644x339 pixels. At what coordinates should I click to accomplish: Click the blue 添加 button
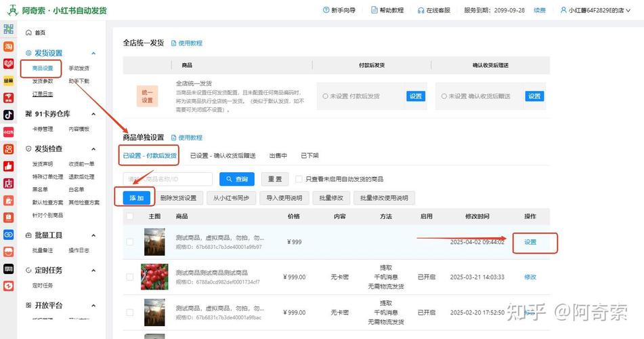point(136,198)
